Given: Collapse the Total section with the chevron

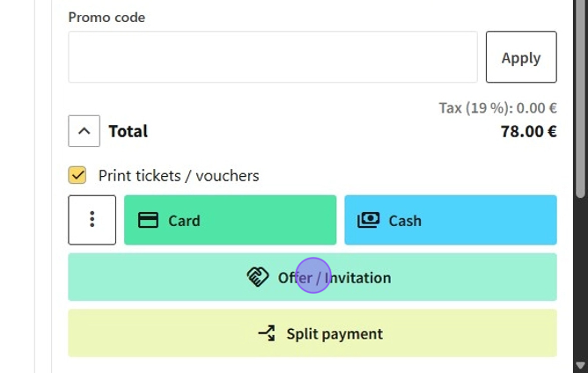Looking at the screenshot, I should pyautogui.click(x=84, y=132).
